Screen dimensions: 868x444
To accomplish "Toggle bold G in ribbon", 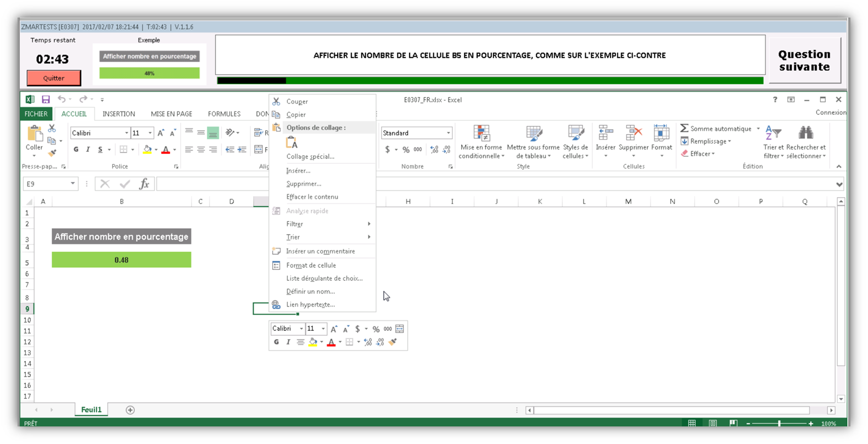I will pyautogui.click(x=76, y=149).
